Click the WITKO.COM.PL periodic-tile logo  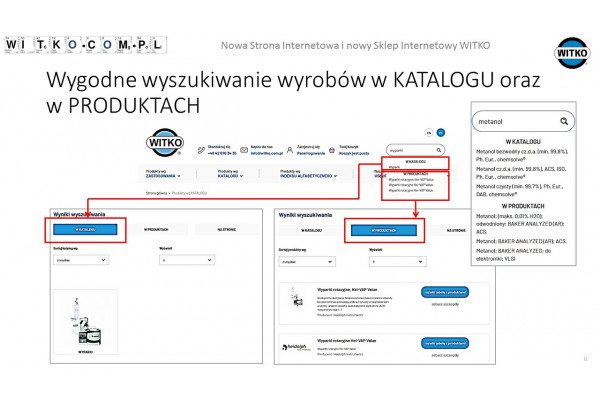tap(86, 45)
